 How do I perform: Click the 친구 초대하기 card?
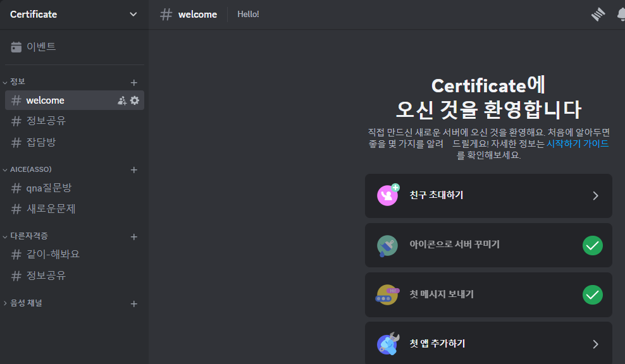click(x=488, y=195)
